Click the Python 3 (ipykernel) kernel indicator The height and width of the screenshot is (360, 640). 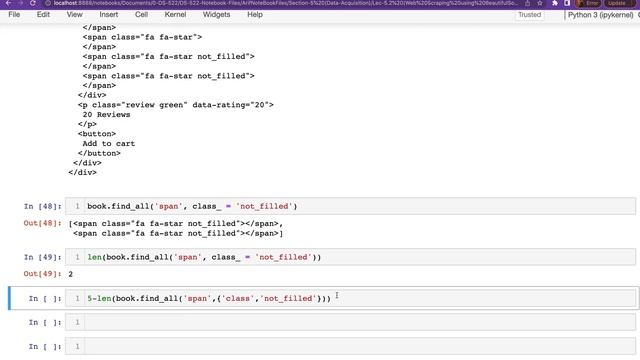(x=600, y=15)
